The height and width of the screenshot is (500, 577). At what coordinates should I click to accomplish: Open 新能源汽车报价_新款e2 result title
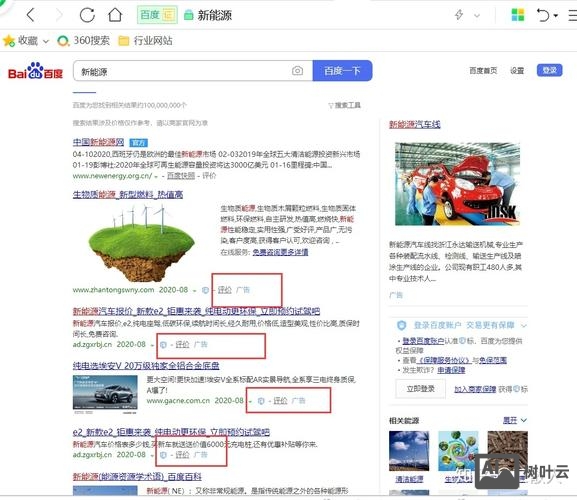(196, 311)
